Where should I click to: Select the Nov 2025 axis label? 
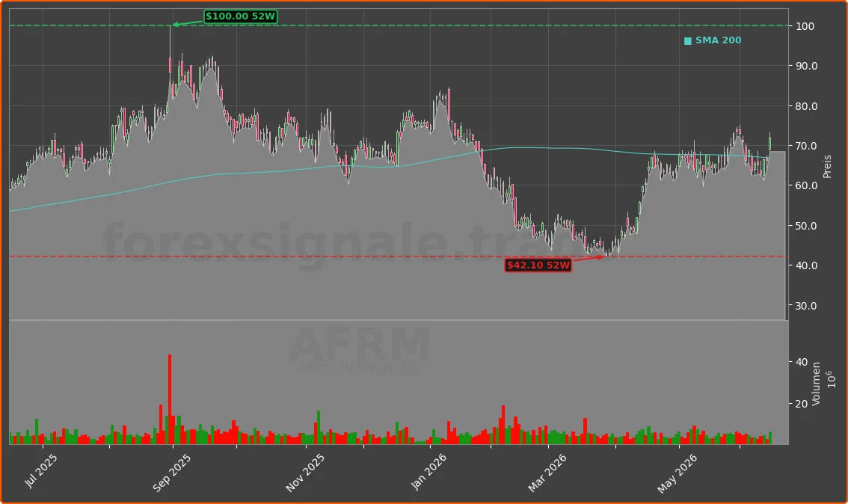(304, 473)
